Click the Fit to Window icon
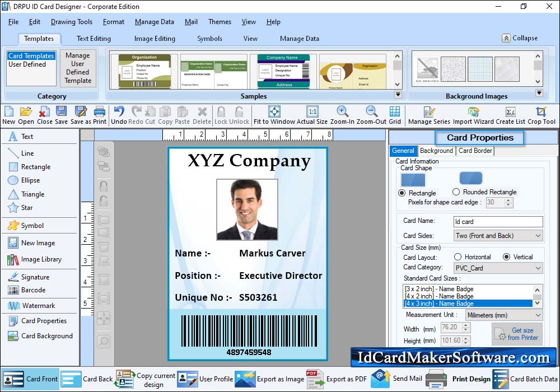The height and width of the screenshot is (392, 560). click(274, 111)
